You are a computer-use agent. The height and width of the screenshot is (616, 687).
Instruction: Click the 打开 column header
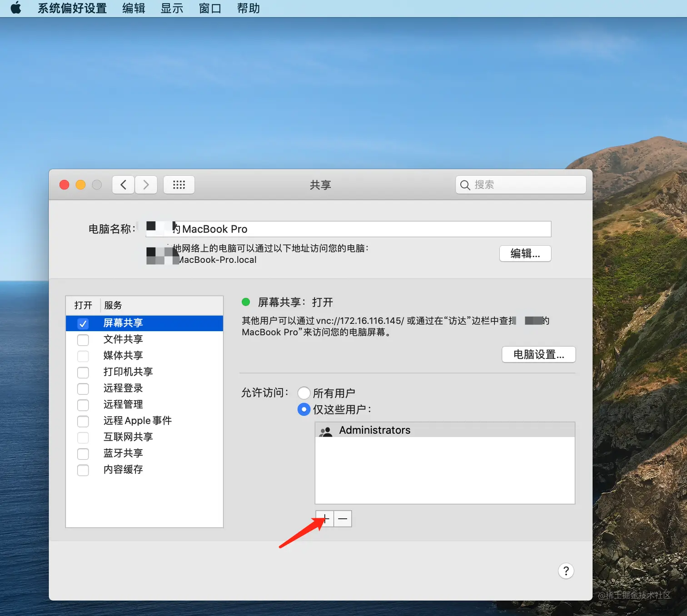83,305
